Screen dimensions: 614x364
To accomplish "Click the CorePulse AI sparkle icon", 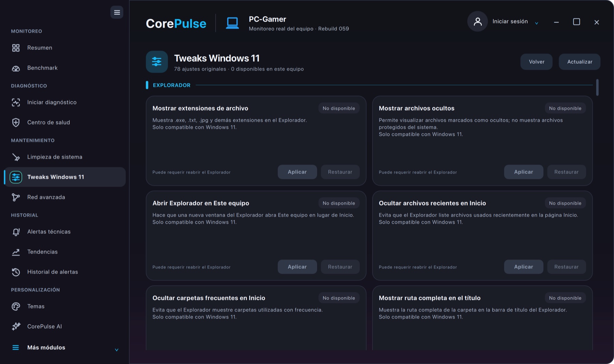I will coord(16,327).
